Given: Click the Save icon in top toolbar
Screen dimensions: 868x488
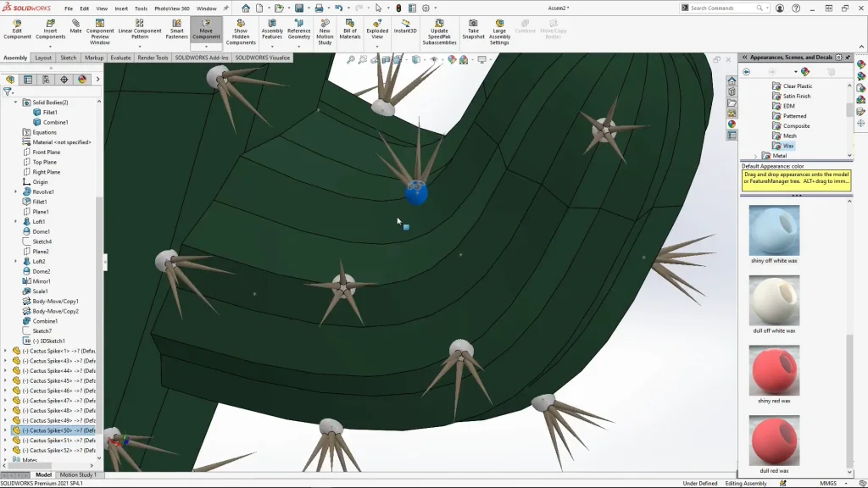Looking at the screenshot, I should pyautogui.click(x=299, y=8).
